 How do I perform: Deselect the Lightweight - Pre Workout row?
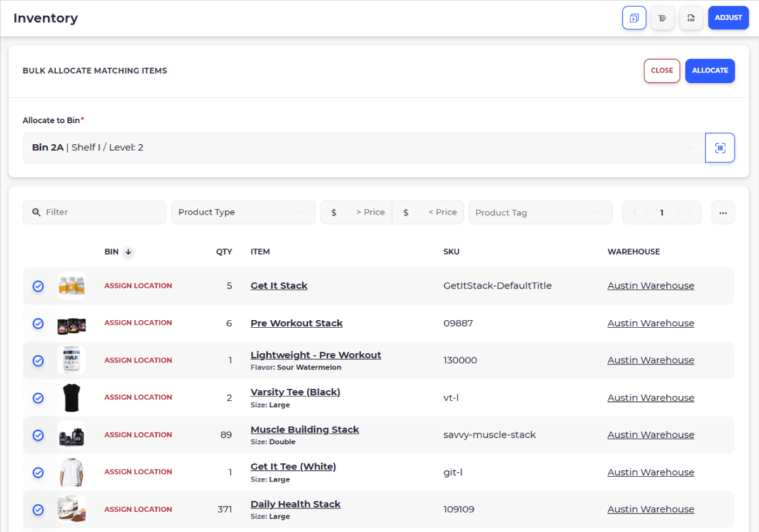tap(38, 361)
